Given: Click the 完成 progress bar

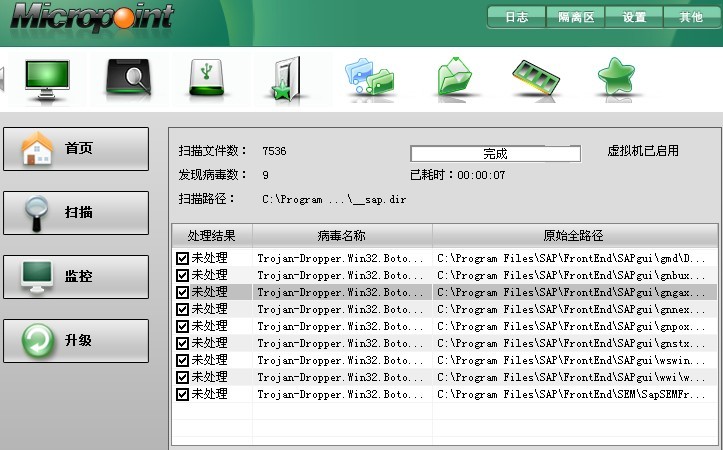Looking at the screenshot, I should tap(495, 154).
